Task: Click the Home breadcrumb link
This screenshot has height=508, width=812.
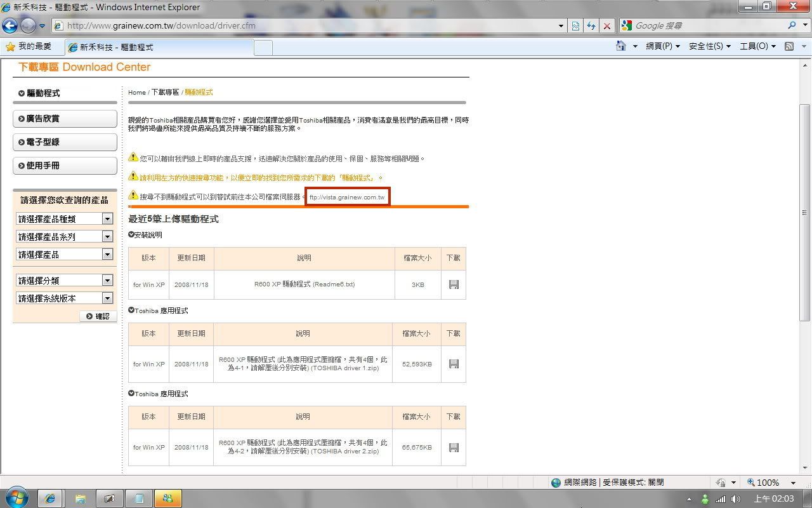Action: pos(137,93)
